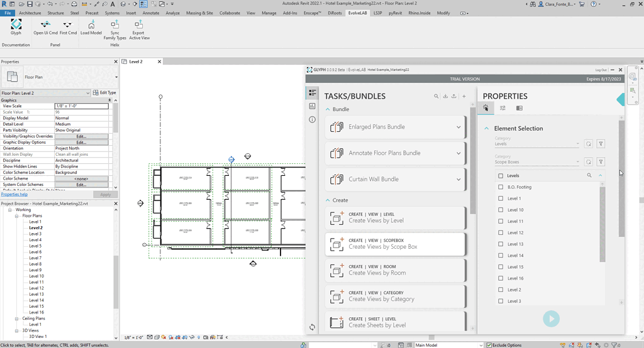This screenshot has width=644, height=348.
Task: Check Level 13 in Levels list
Action: click(500, 244)
